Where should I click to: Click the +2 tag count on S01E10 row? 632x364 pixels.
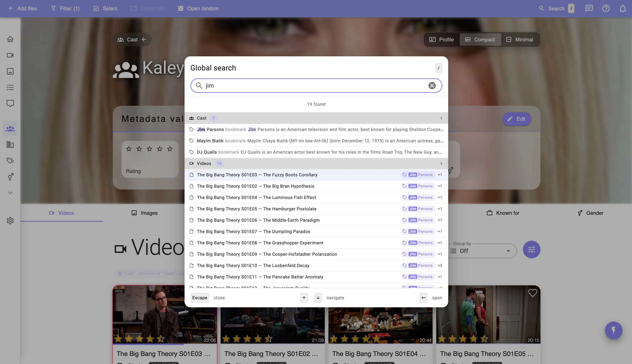(x=440, y=265)
